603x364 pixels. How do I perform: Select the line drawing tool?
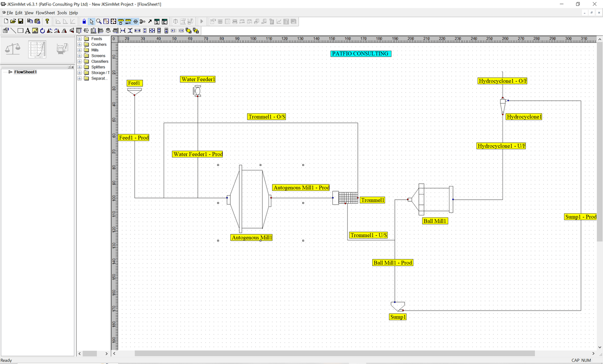point(13,31)
